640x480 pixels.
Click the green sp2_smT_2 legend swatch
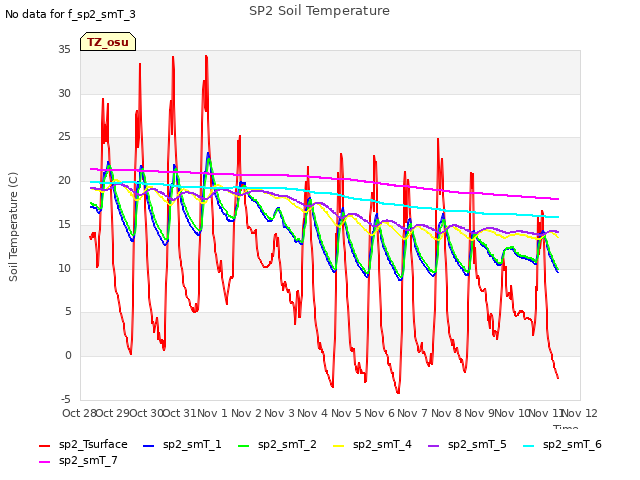(x=244, y=446)
